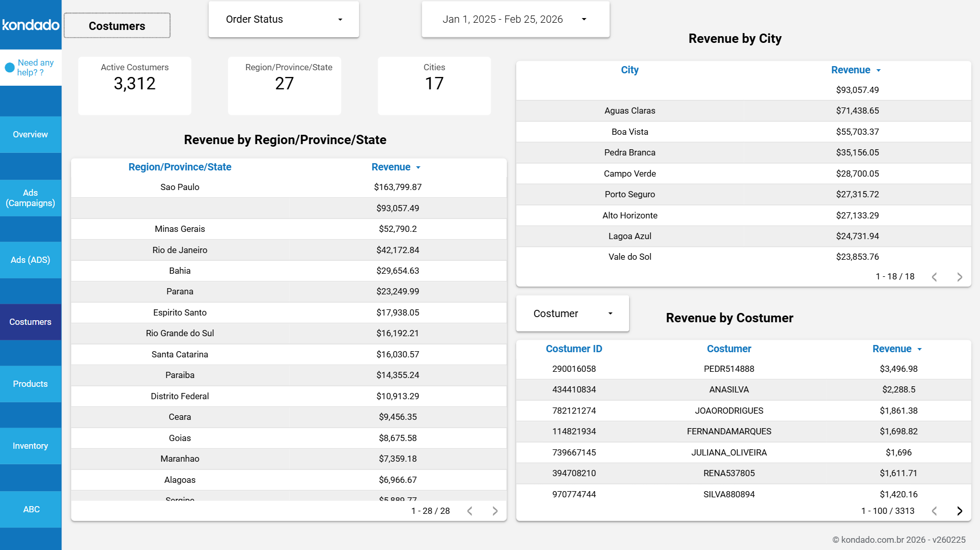Sort by the City column header

630,70
